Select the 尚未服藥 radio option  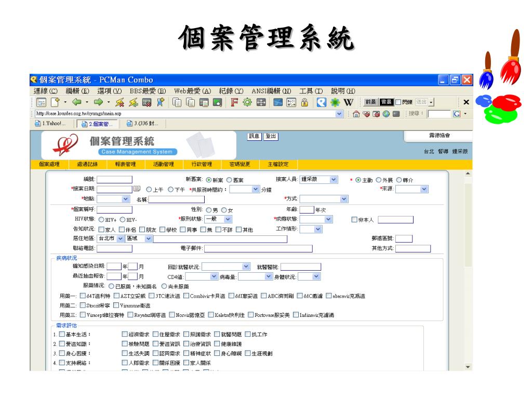click(164, 286)
